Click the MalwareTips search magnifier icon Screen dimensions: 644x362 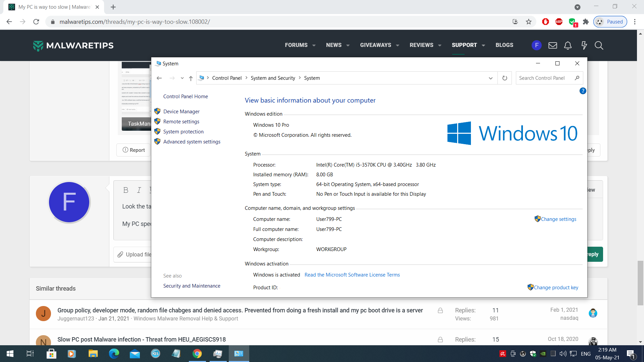pyautogui.click(x=599, y=45)
